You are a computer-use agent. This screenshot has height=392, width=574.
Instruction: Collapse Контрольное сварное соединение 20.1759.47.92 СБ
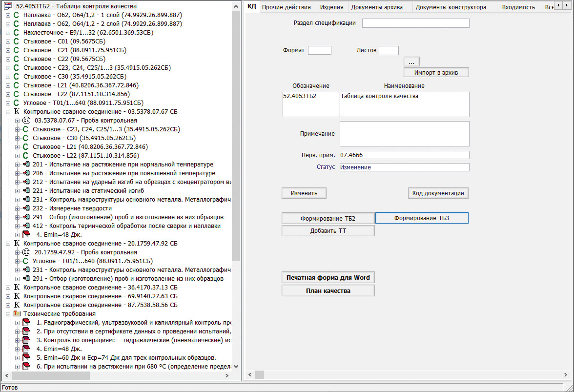(8, 244)
